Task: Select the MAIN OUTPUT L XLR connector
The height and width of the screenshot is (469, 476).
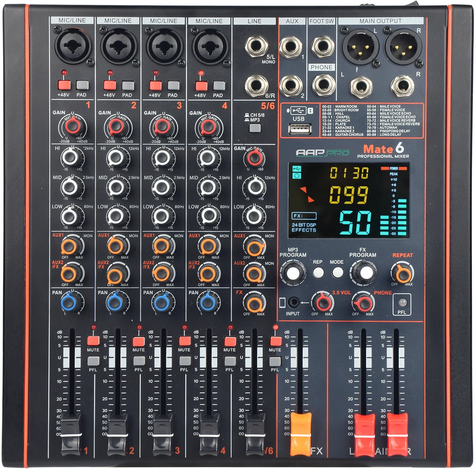Action: 360,47
